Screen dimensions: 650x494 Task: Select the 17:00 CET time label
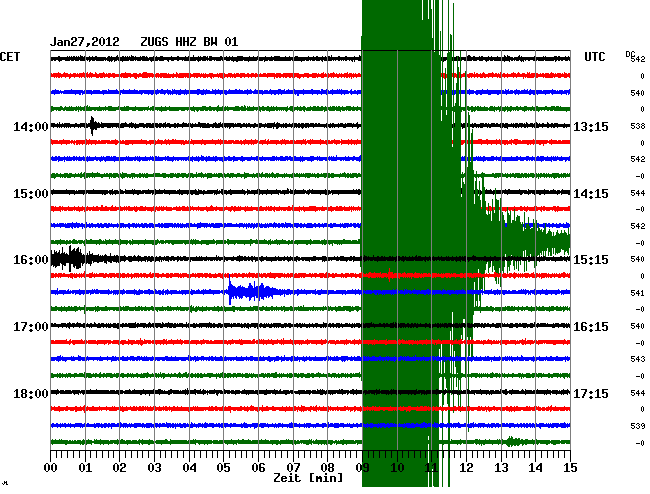(x=31, y=327)
